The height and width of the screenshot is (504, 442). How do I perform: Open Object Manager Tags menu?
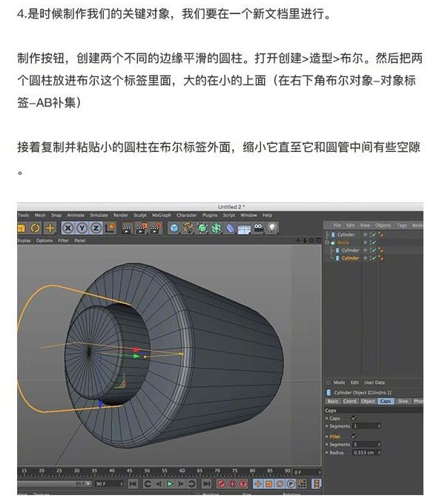point(401,225)
